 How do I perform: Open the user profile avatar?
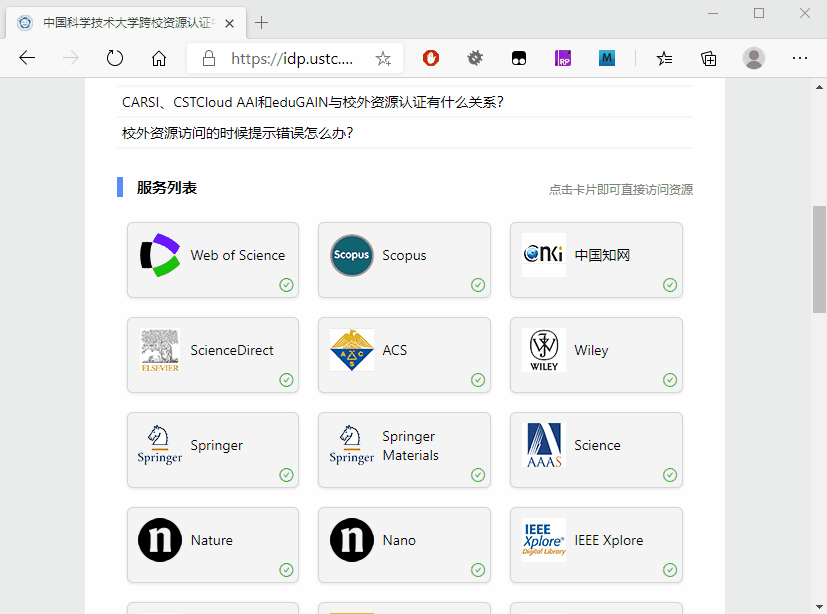click(x=754, y=58)
